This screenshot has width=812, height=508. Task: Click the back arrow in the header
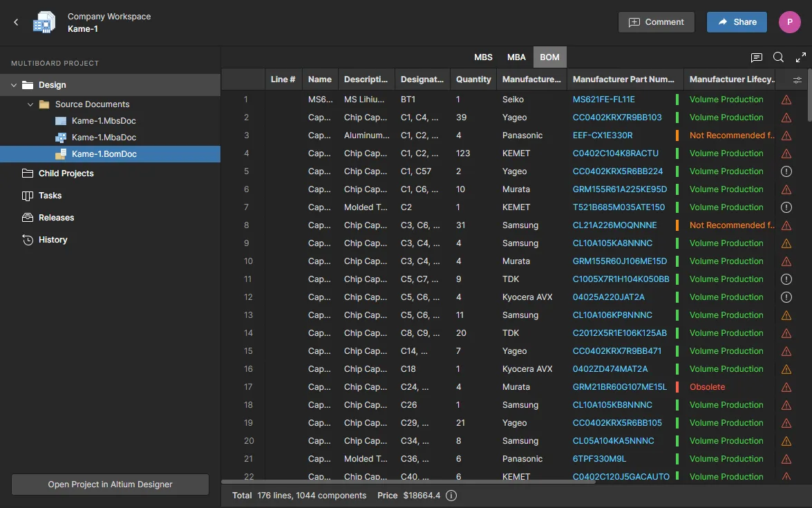pyautogui.click(x=16, y=22)
